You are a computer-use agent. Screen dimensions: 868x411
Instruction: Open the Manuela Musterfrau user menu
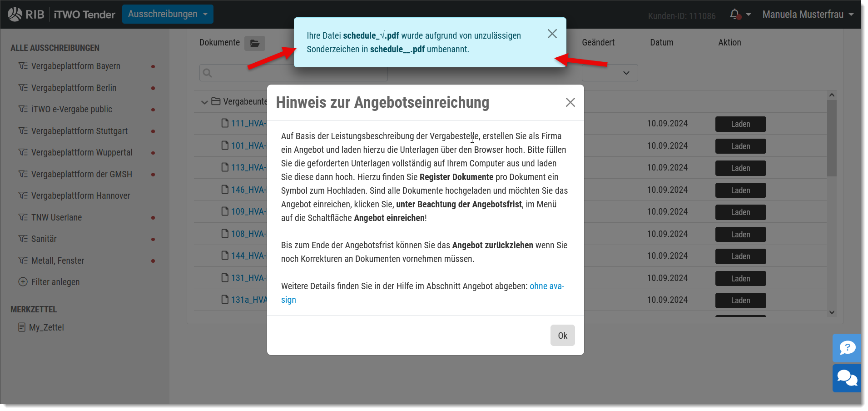tap(808, 15)
